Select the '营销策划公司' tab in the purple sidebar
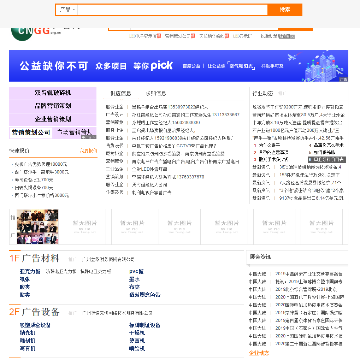The height and width of the screenshot is (360, 360). [x=31, y=132]
